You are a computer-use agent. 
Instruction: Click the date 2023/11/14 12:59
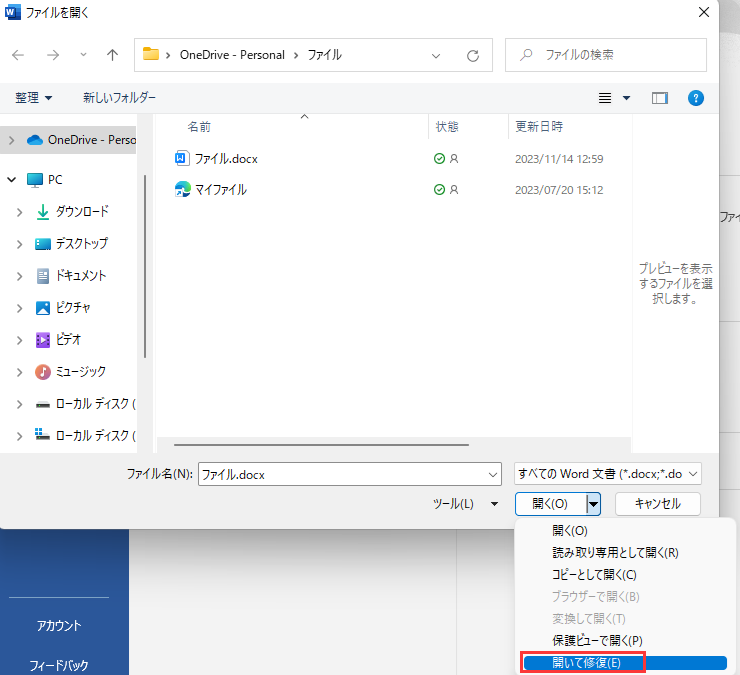click(x=559, y=159)
